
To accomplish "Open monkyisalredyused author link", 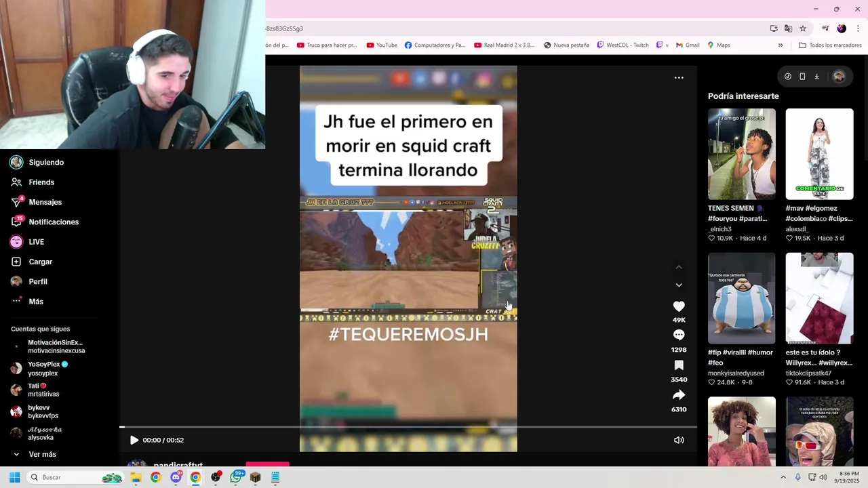I will coord(736,373).
